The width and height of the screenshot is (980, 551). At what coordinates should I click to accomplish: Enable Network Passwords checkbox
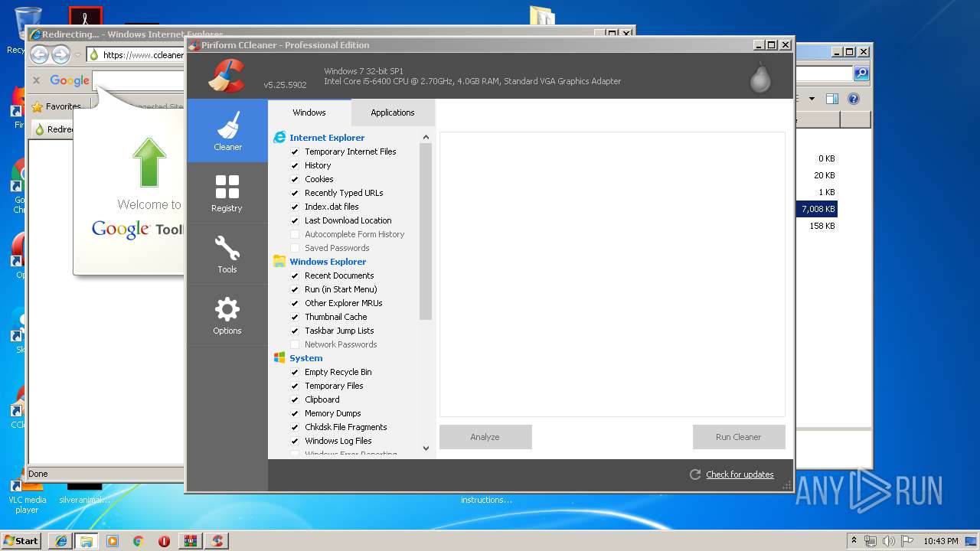[295, 344]
